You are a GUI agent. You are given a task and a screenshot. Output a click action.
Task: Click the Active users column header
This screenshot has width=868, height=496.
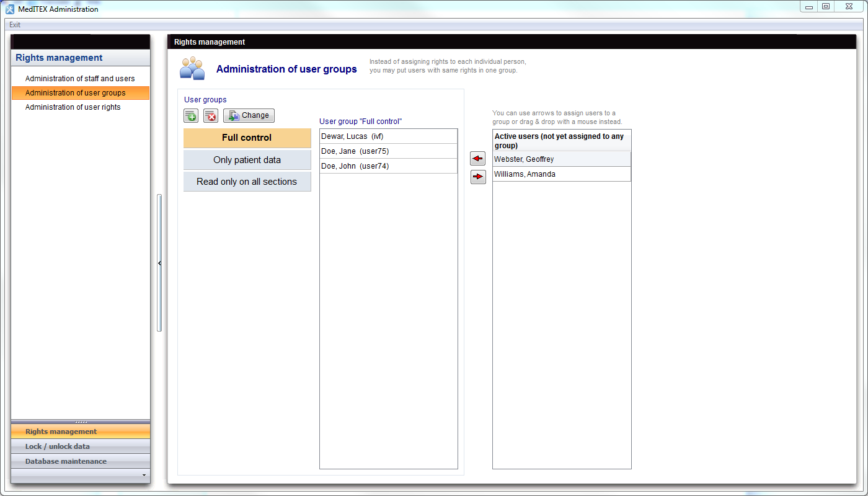click(x=562, y=141)
